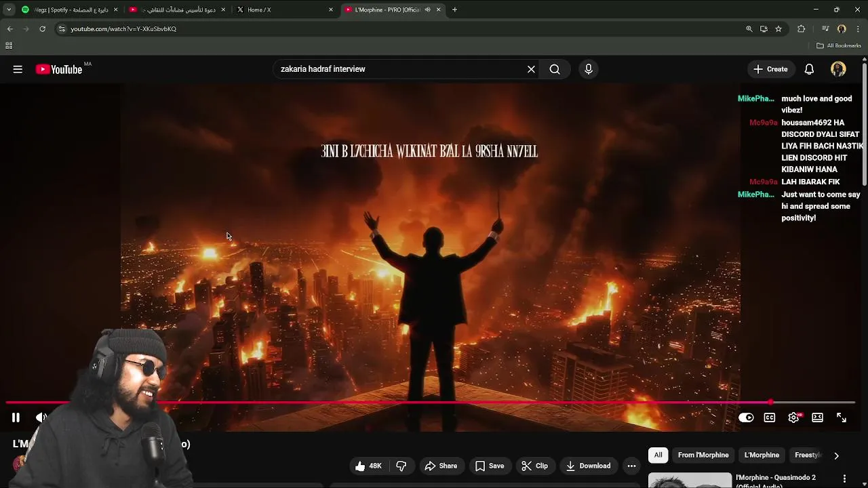Click install app icon in address bar

pyautogui.click(x=764, y=29)
